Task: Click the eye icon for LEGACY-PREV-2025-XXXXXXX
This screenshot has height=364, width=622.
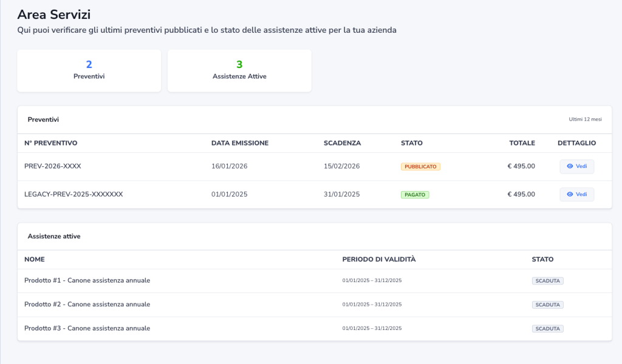Action: click(570, 194)
